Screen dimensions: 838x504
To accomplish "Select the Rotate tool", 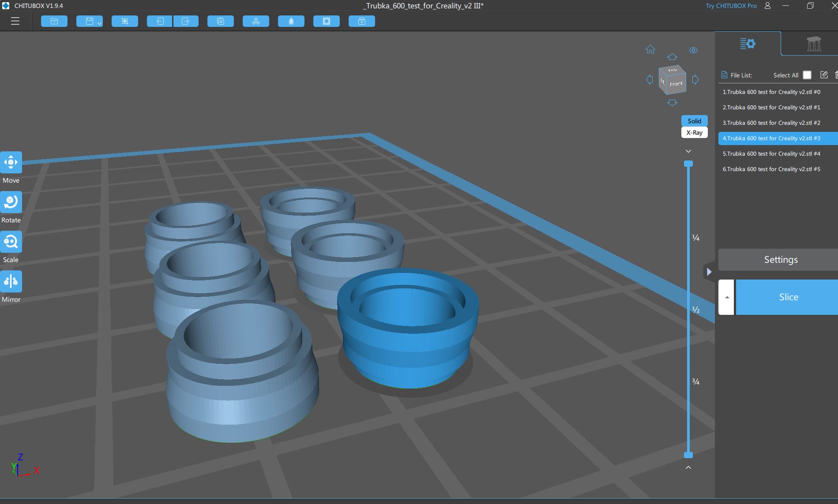I will point(11,202).
